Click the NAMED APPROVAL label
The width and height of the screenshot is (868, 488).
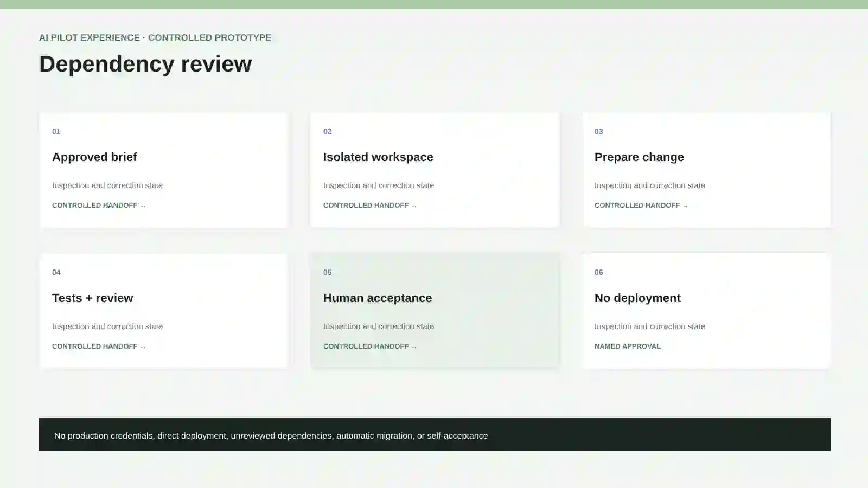(628, 346)
